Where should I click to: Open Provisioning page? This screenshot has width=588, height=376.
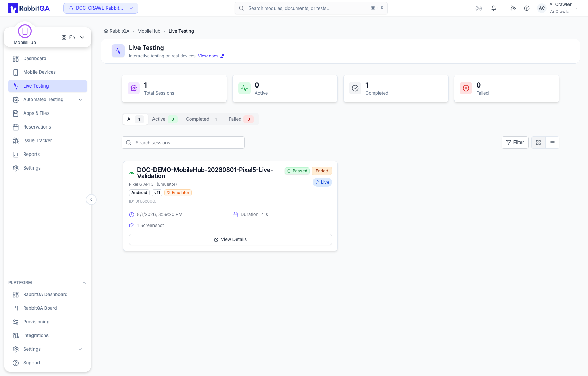click(48, 322)
